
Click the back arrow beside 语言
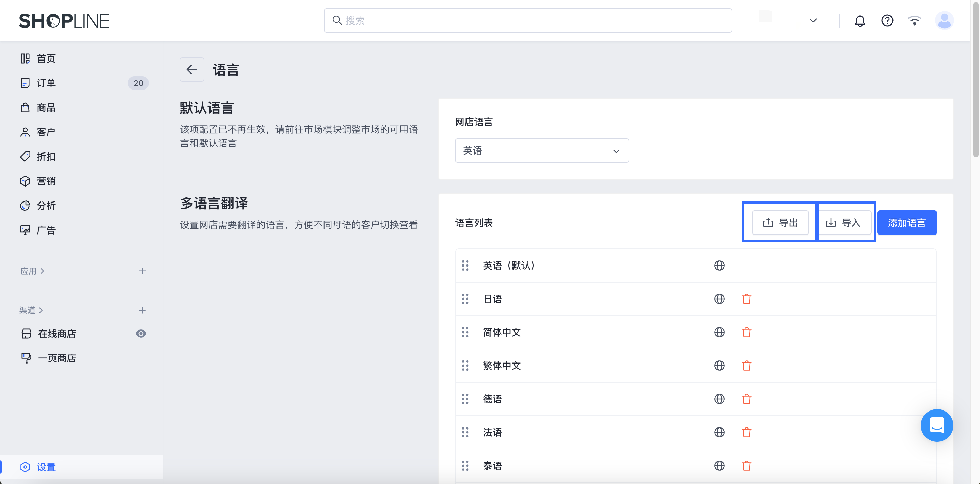[x=192, y=69]
